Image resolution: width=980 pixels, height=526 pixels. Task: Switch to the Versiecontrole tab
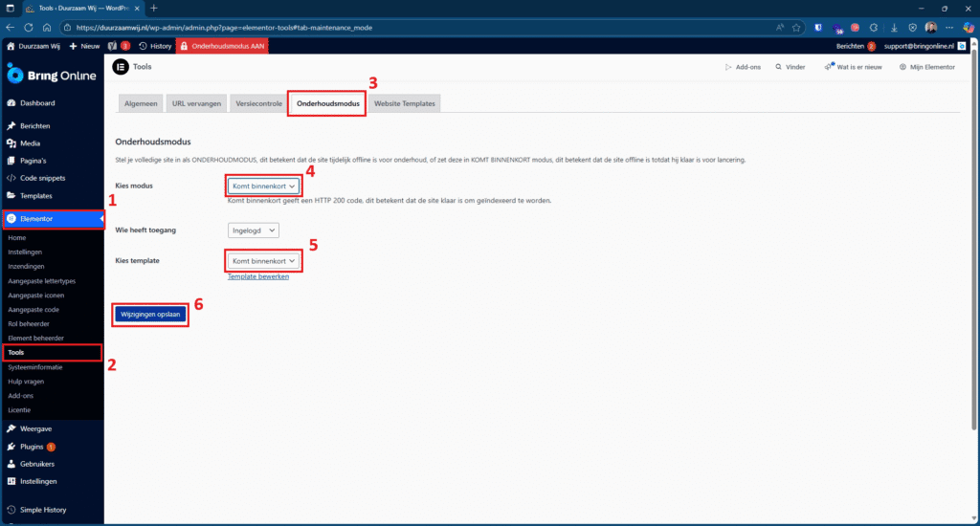click(258, 103)
